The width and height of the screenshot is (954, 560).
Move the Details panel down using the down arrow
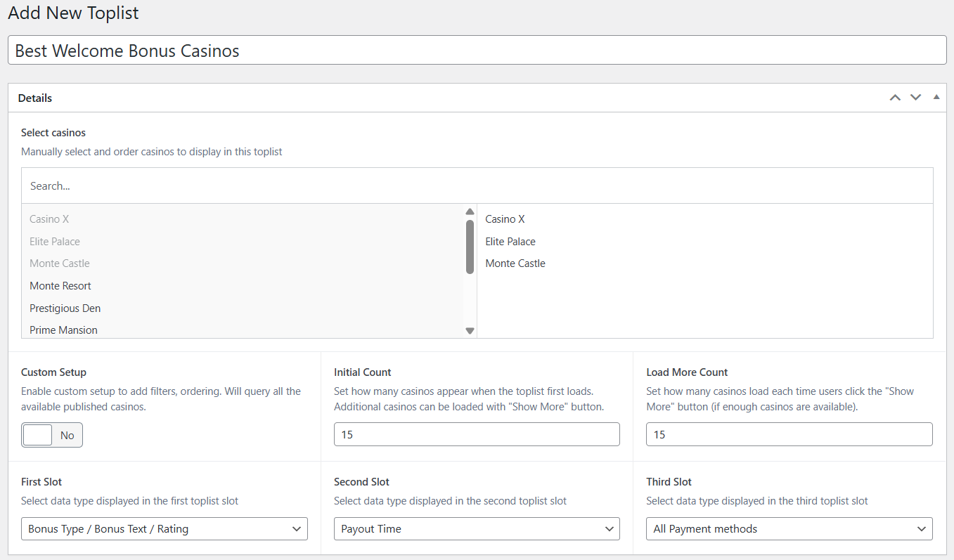click(x=915, y=98)
